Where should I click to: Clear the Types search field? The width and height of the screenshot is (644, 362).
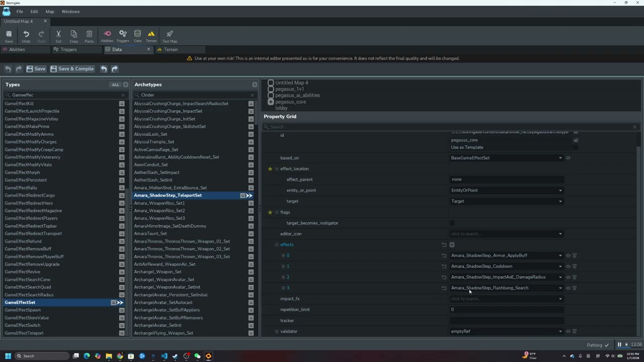[123, 95]
